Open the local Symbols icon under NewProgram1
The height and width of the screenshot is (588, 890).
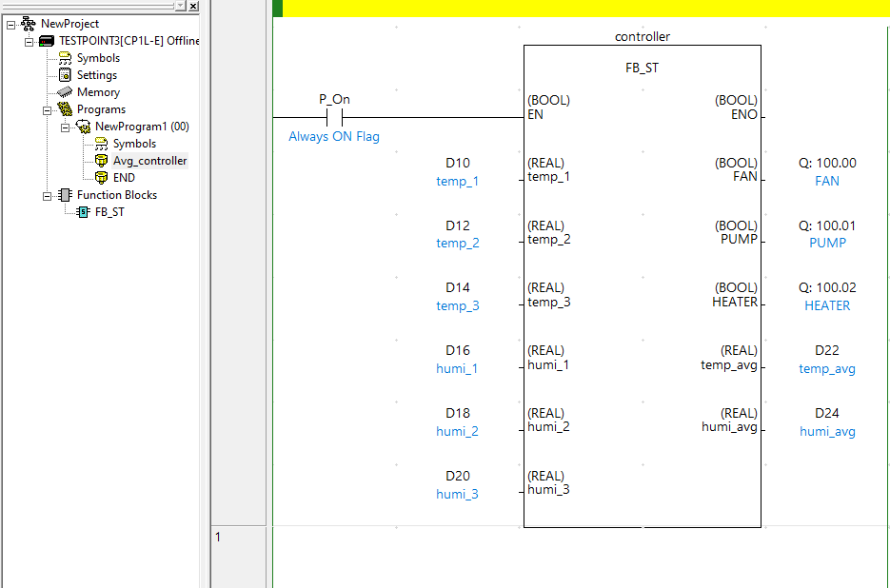101,143
